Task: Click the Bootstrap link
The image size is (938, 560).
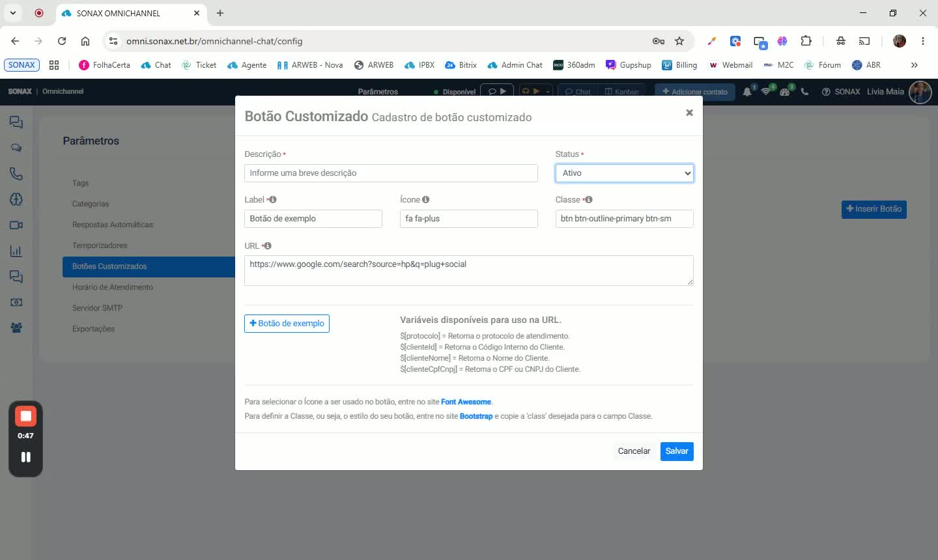Action: point(476,416)
